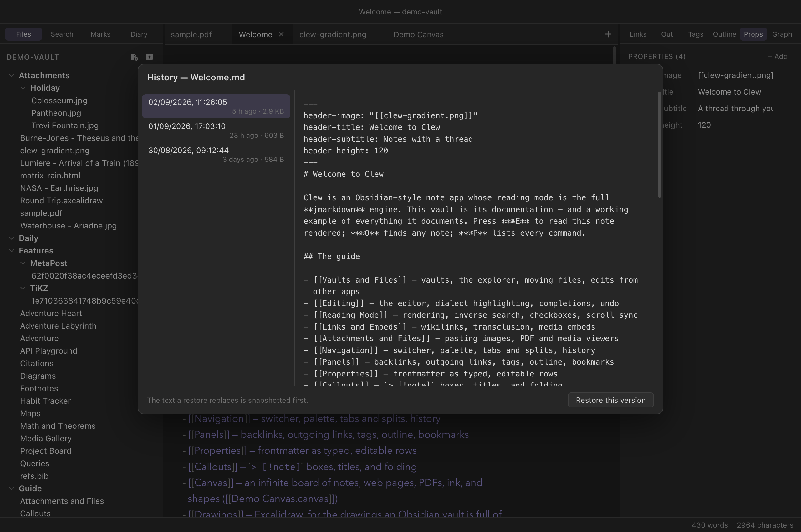This screenshot has width=801, height=532.
Task: Collapse the Holiday folder
Action: 23,88
